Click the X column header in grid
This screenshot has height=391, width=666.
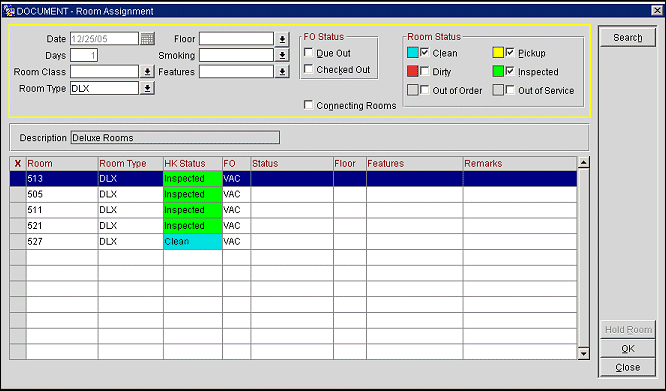(x=18, y=163)
